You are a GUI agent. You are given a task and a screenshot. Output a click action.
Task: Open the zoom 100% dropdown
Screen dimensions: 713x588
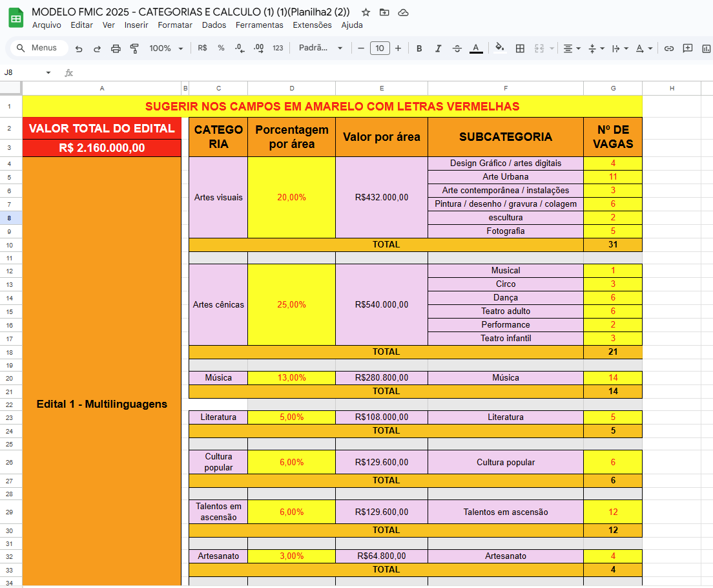(x=166, y=48)
